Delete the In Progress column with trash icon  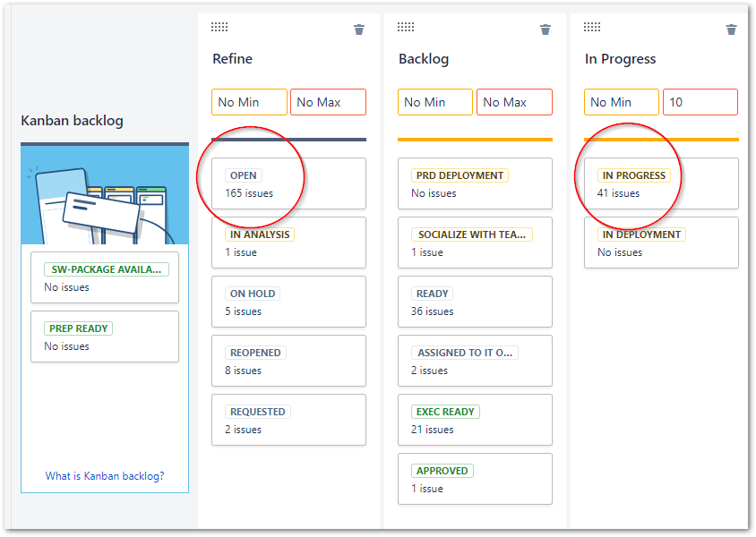click(x=732, y=30)
